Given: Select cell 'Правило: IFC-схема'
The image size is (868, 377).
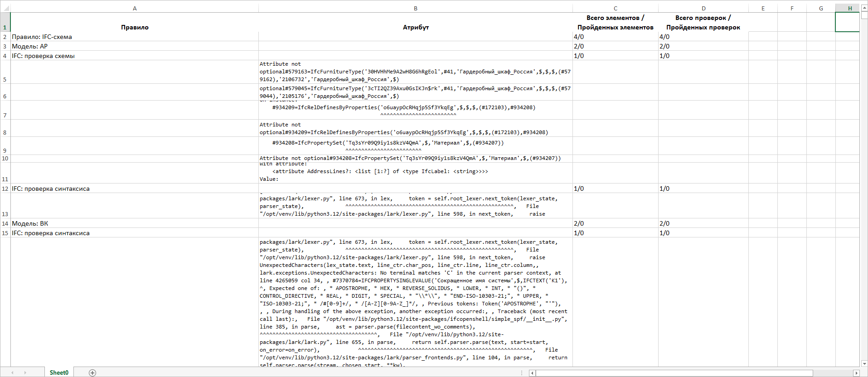Looking at the screenshot, I should (42, 37).
